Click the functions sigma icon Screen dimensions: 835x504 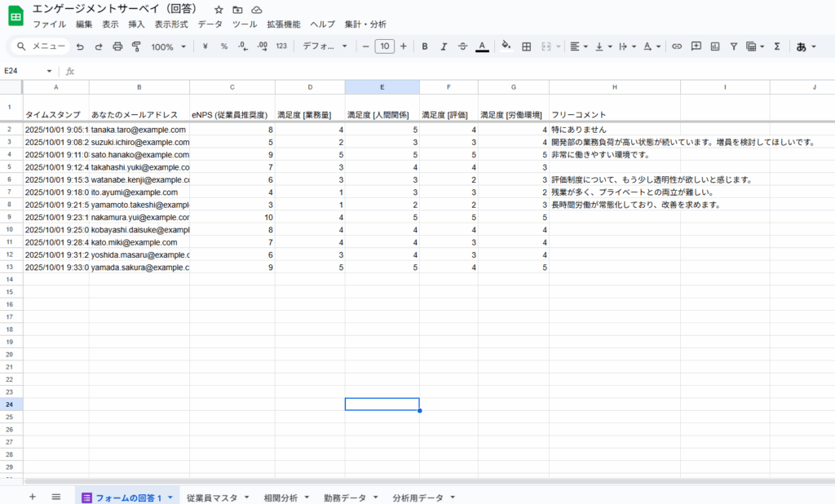click(776, 46)
